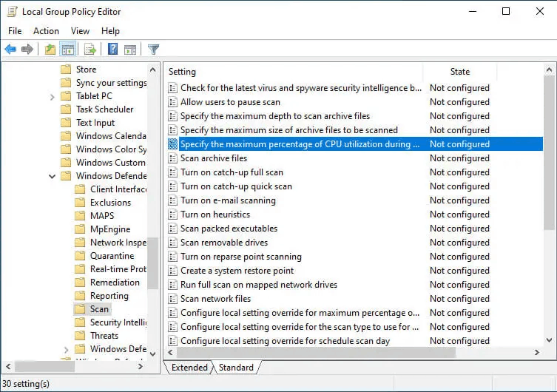Open the Help menu

tap(110, 31)
